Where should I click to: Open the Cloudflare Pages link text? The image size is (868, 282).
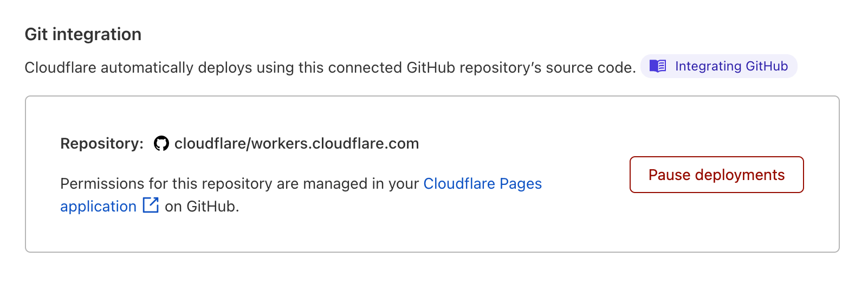pos(482,184)
